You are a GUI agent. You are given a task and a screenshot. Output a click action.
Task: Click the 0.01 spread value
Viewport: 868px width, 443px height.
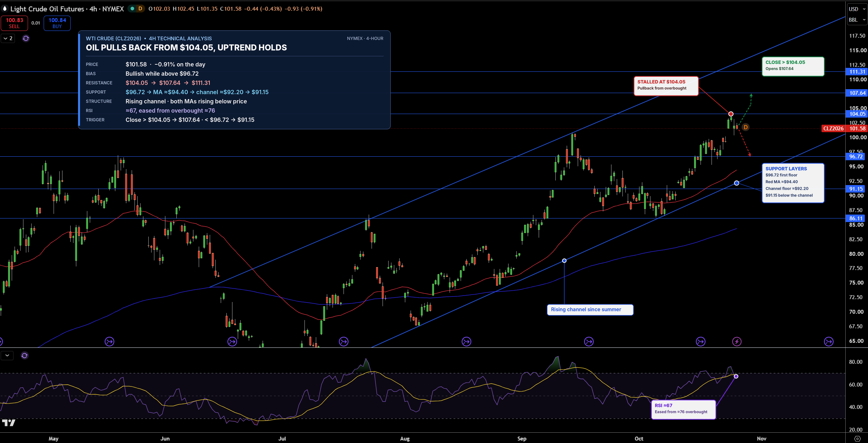coord(35,23)
